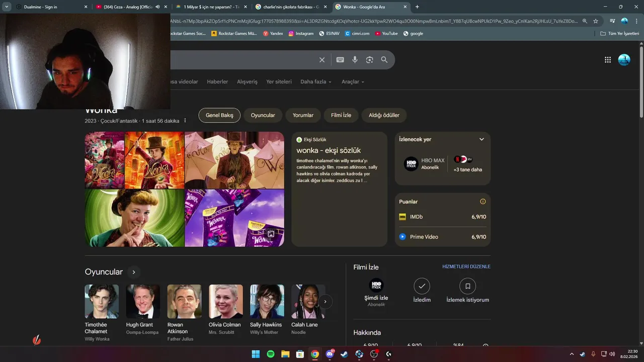Expand Oyuncular with the arrow next to heading
The width and height of the screenshot is (644, 362).
coord(133,272)
